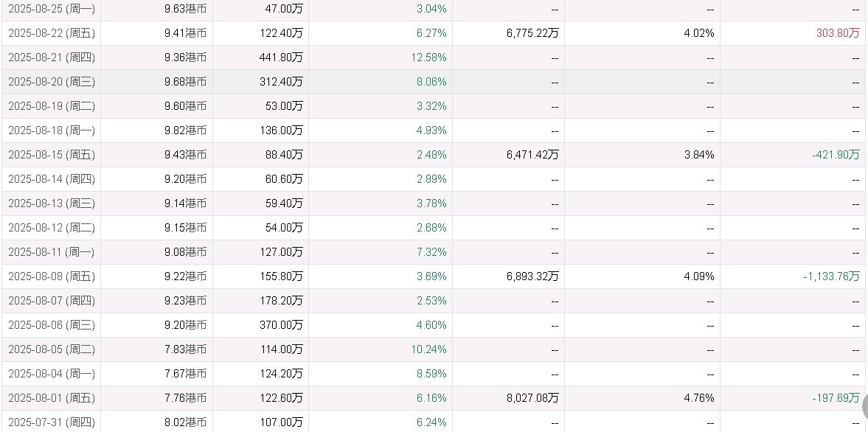Click the 6,471.42万 amount cell

(x=532, y=155)
